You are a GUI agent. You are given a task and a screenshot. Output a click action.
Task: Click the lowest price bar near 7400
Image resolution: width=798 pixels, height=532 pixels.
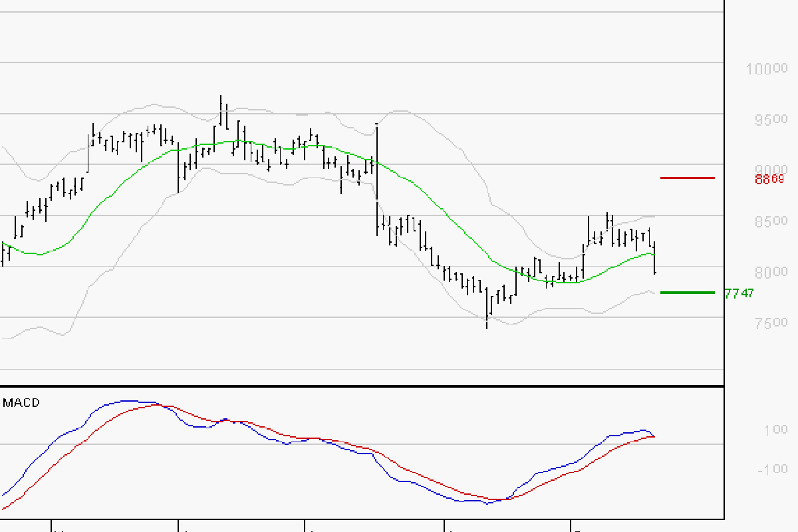[487, 309]
